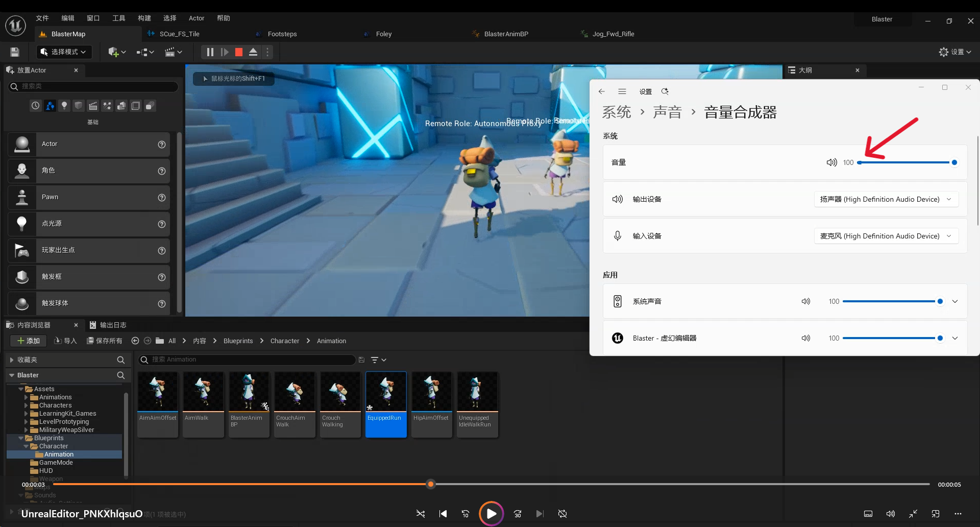Adjust 系统声音 volume slider
Viewport: 980px width, 527px height.
point(893,301)
